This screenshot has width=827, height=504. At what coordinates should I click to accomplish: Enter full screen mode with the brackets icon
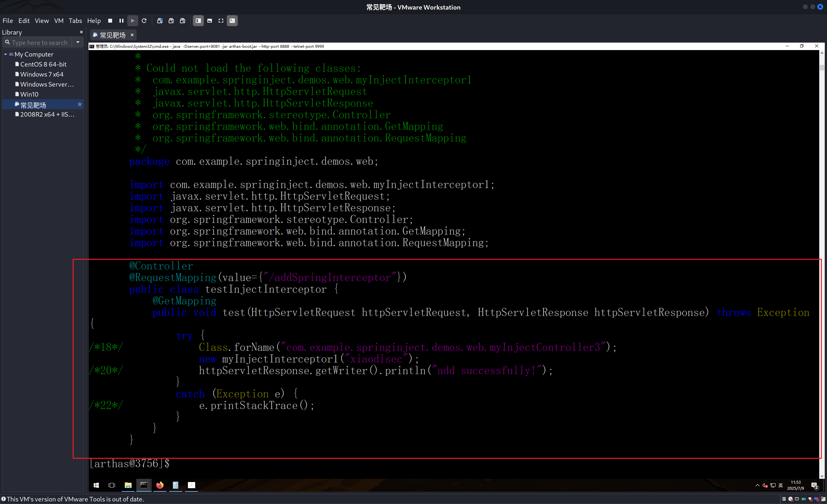click(221, 21)
